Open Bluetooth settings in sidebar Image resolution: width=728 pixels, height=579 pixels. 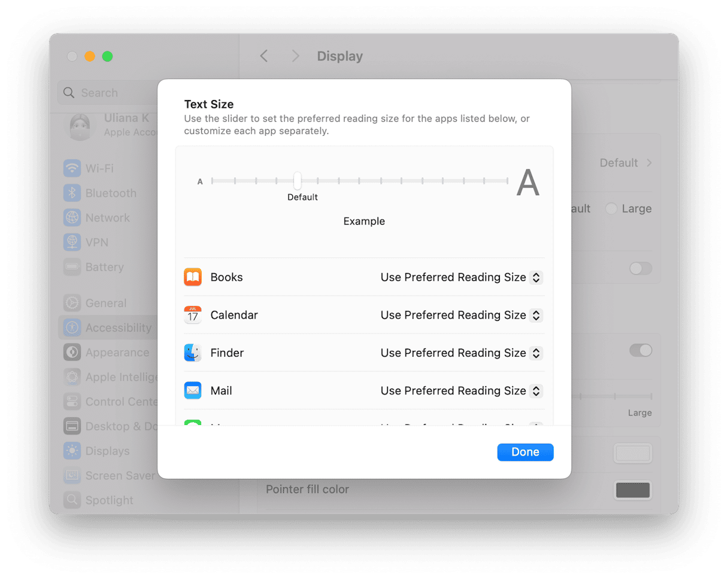(72, 193)
